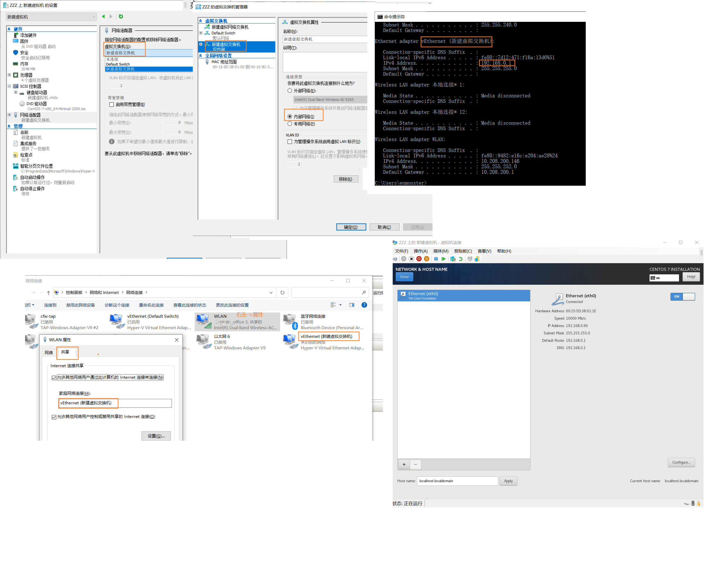The height and width of the screenshot is (588, 721).
Task: Select the internal network radio button
Action: (290, 117)
